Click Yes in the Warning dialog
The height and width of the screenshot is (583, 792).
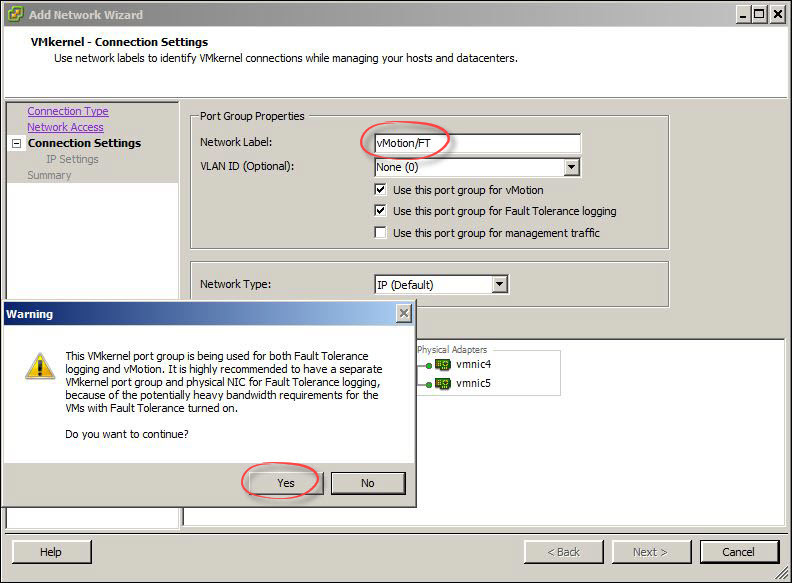(x=285, y=483)
